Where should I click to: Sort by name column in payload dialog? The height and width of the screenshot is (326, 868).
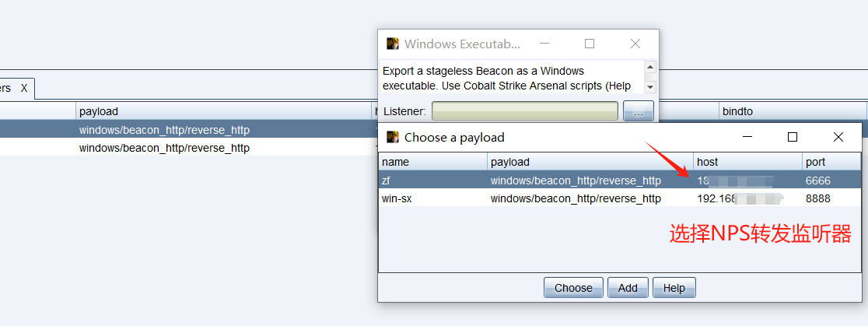click(433, 162)
